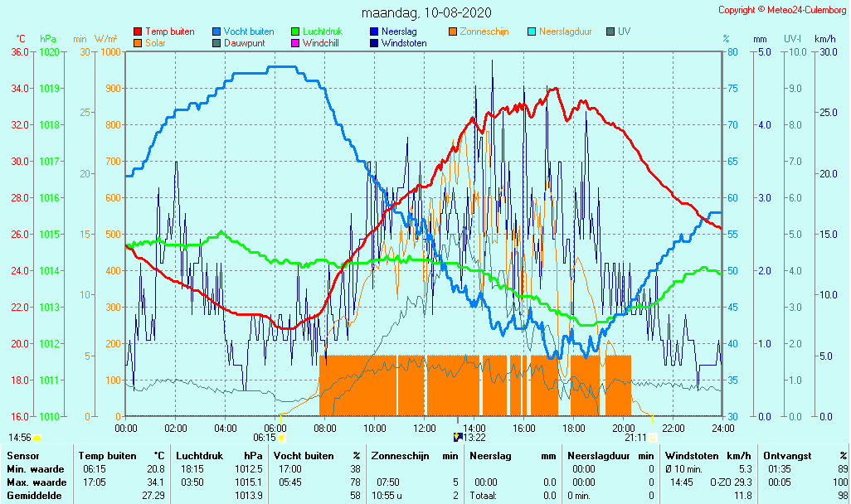Click the blue Vocht buiten legend square
851x504 pixels.
click(x=216, y=31)
